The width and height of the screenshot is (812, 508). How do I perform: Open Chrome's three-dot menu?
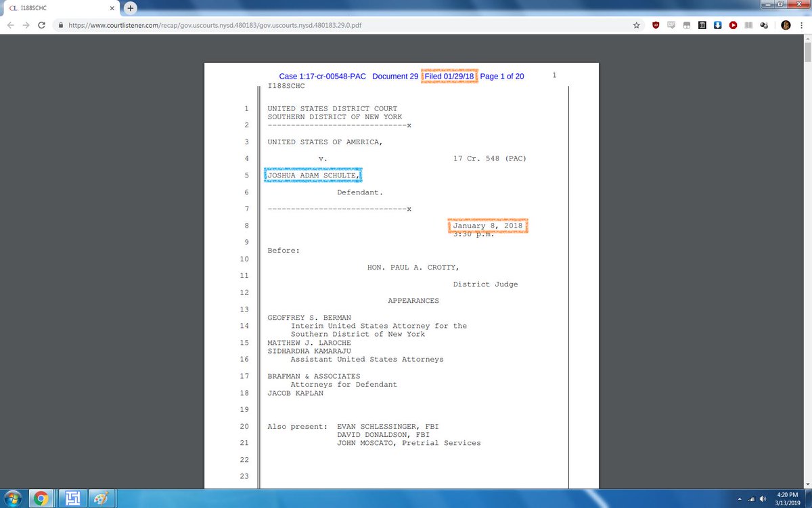pos(801,25)
